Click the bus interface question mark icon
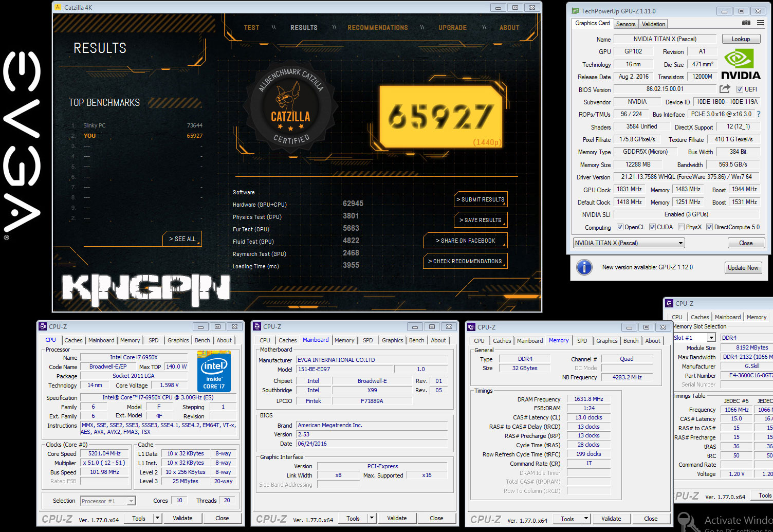The width and height of the screenshot is (773, 532). 758,114
